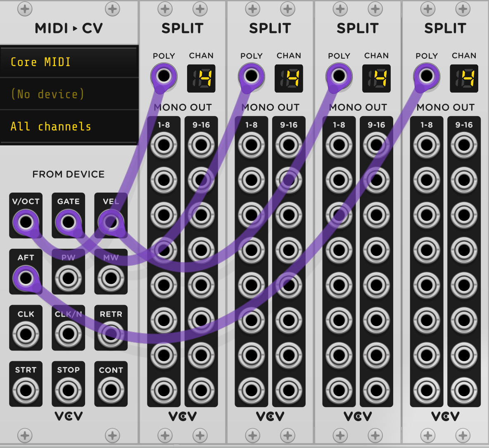Click the AFT aftertouch output jack

pos(26,278)
